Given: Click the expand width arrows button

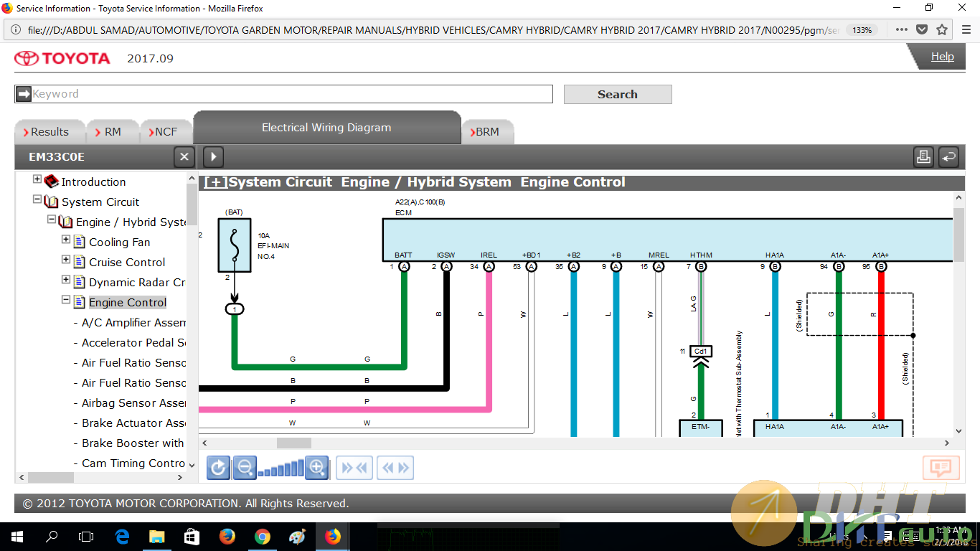Looking at the screenshot, I should pos(395,468).
